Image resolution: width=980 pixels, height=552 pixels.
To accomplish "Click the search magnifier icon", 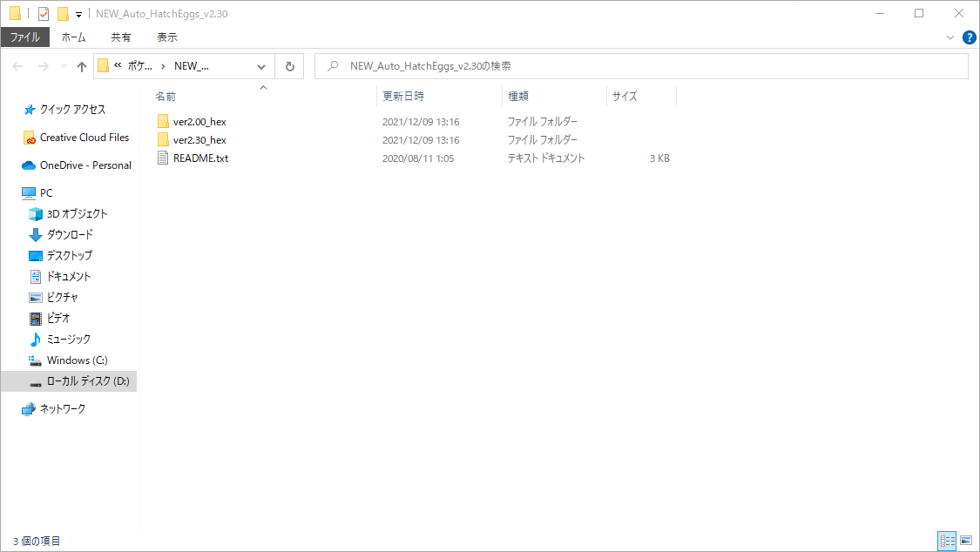I will tap(333, 65).
